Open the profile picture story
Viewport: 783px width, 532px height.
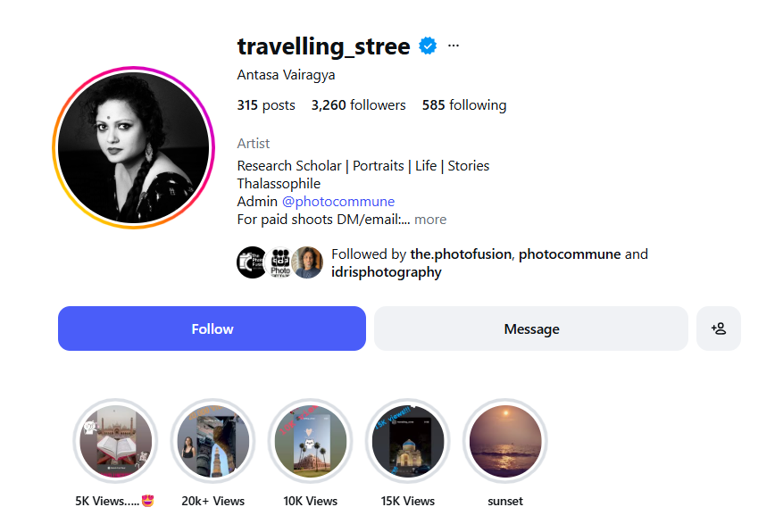point(134,147)
